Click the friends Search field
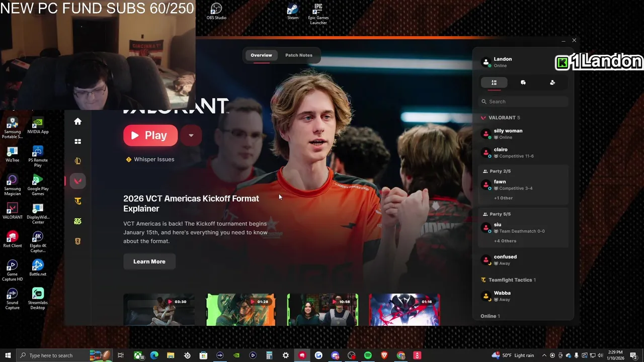Viewport: 644px width, 362px height. tap(523, 102)
